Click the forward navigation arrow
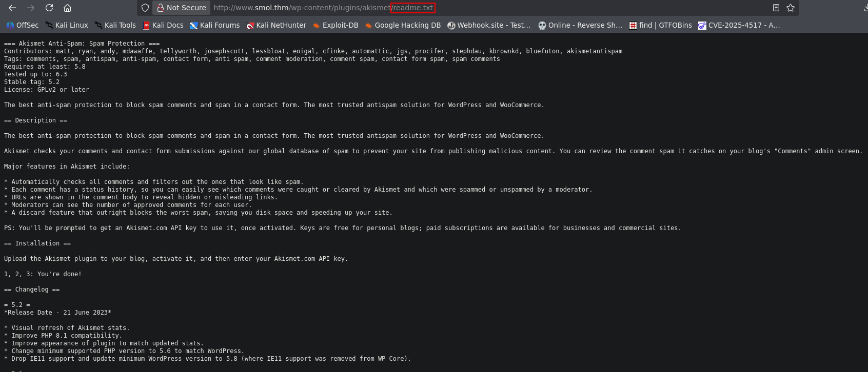This screenshot has height=372, width=868. pyautogui.click(x=31, y=8)
